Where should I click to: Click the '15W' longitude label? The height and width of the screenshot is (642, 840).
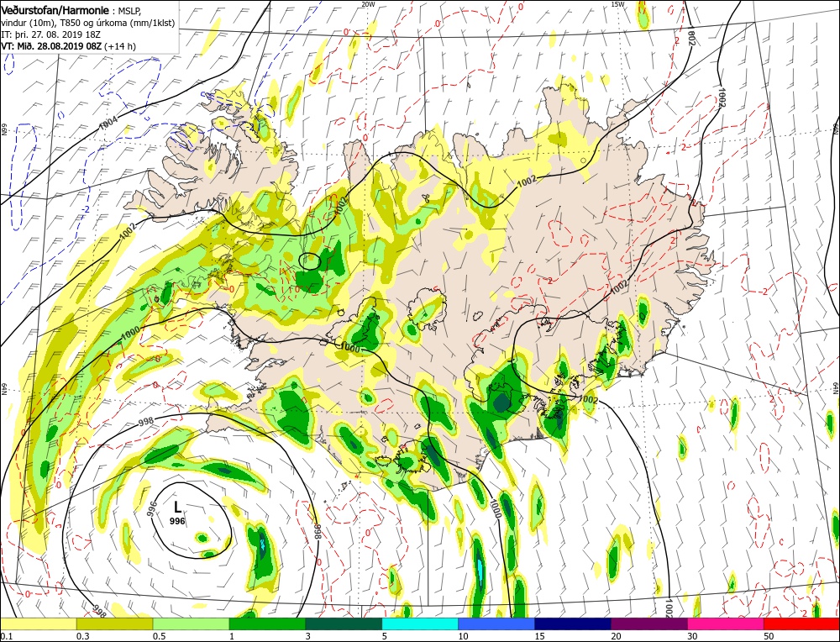pyautogui.click(x=617, y=4)
